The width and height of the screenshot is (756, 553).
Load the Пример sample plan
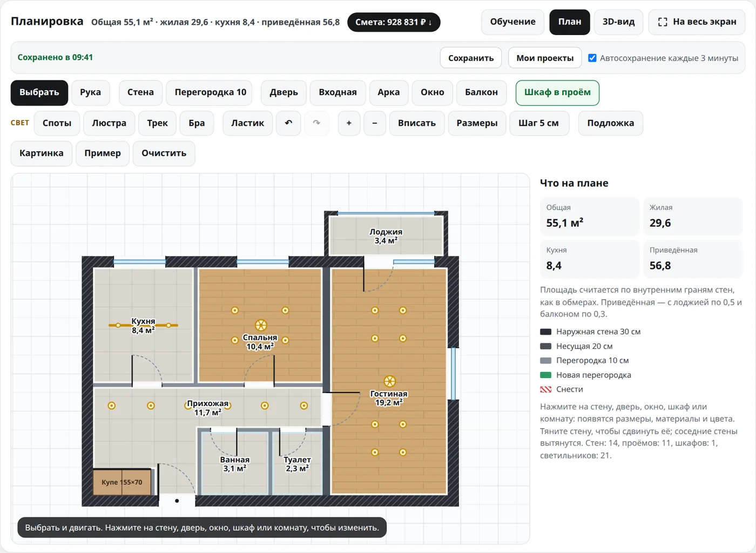pos(103,153)
